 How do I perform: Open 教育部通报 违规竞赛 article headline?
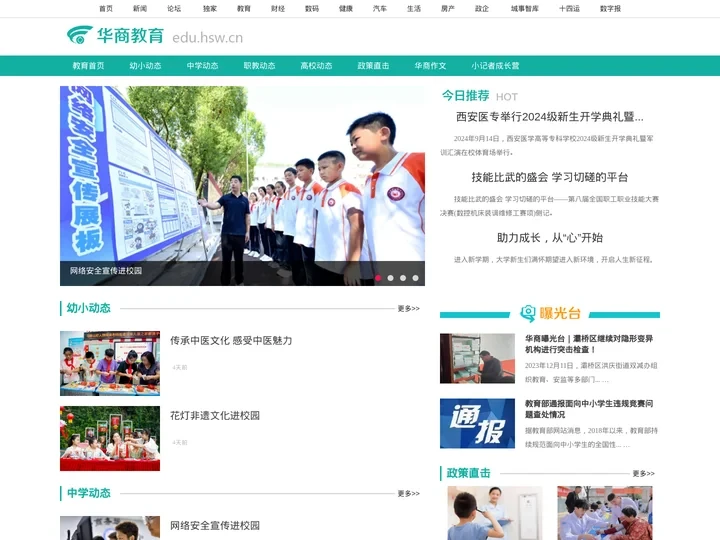click(x=589, y=409)
